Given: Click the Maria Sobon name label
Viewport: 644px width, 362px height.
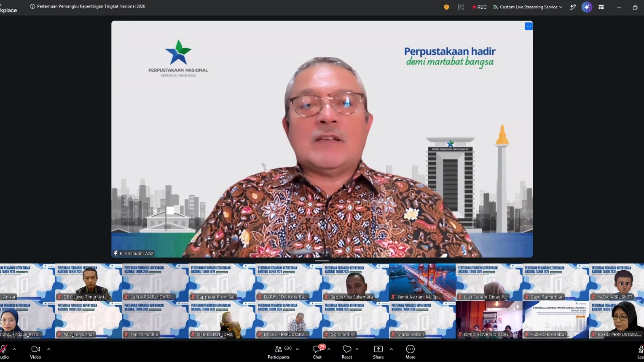Looking at the screenshot, I should point(411,335).
